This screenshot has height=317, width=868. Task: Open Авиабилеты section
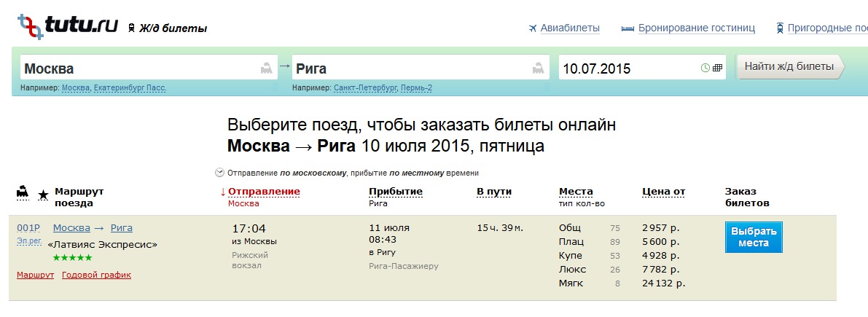click(564, 28)
